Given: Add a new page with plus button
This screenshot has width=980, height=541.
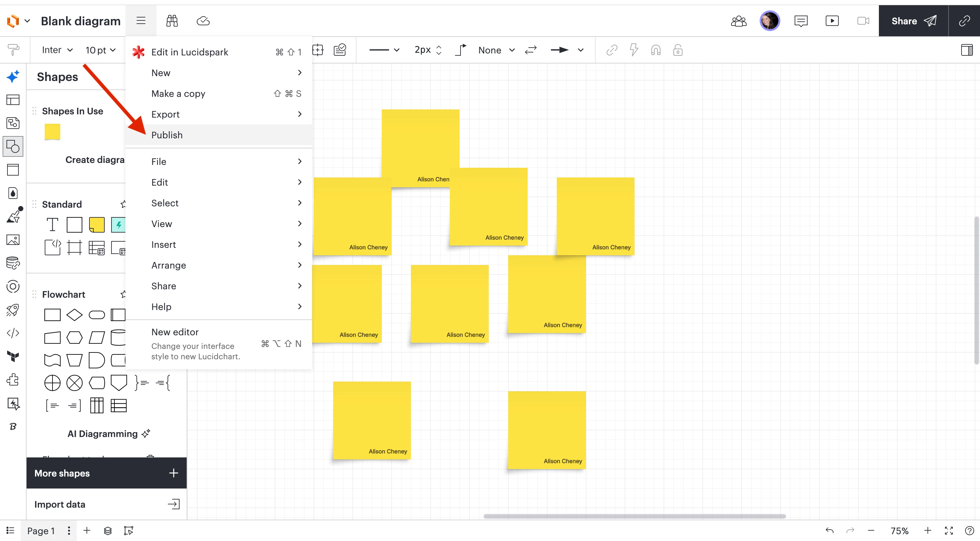Looking at the screenshot, I should coord(87,531).
